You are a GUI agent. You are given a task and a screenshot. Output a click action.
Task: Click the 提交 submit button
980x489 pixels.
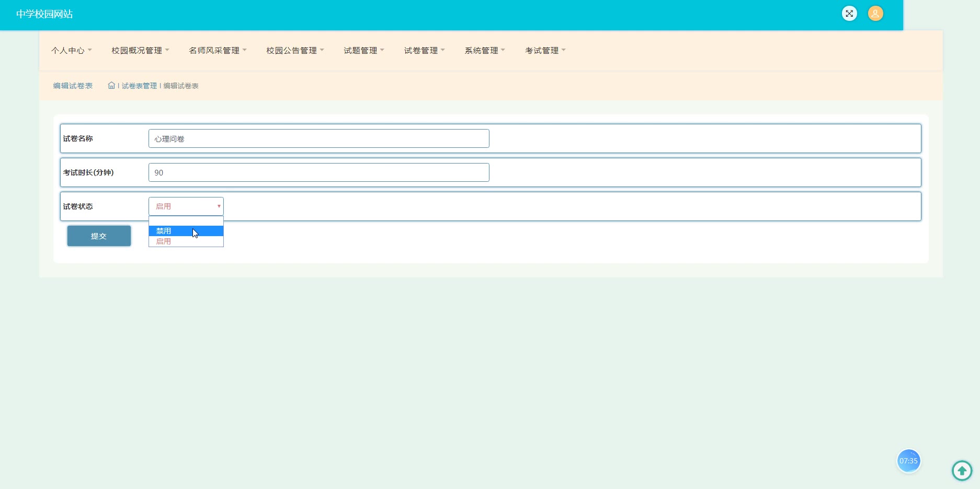coord(99,236)
